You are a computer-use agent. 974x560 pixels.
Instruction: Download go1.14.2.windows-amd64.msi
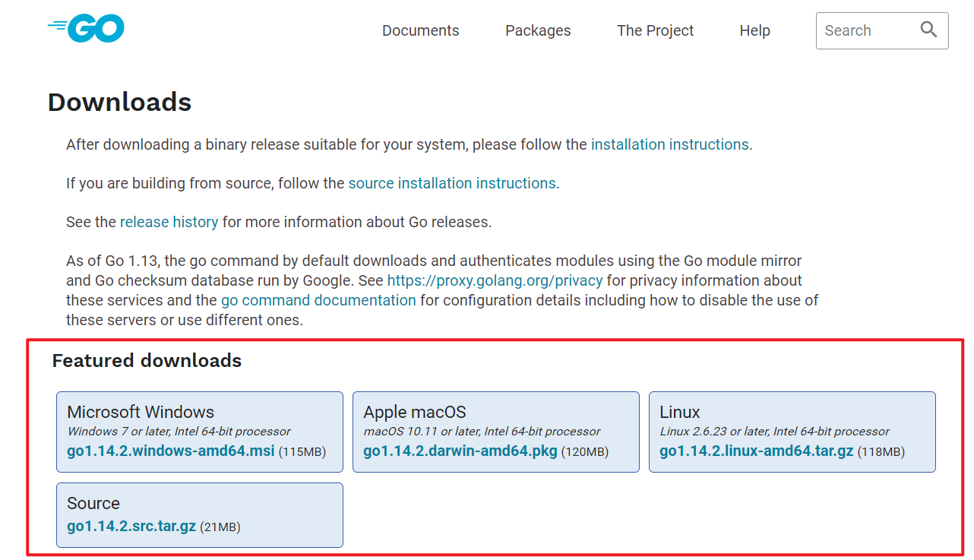click(171, 451)
